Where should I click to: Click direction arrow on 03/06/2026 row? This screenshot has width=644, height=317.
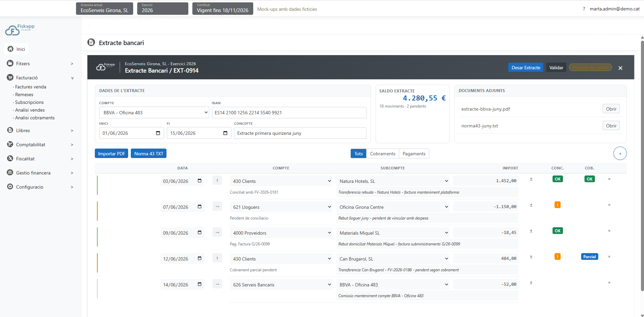[217, 181]
